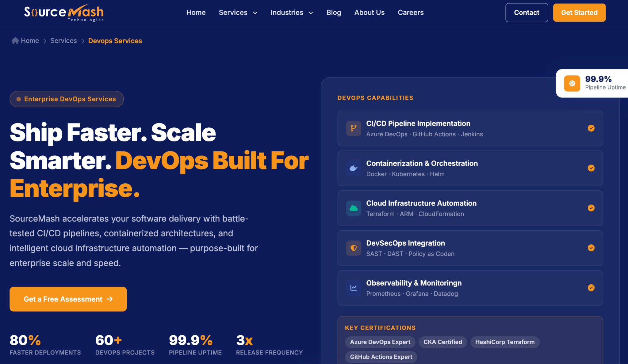The height and width of the screenshot is (364, 628).
Task: Click the checkmark on DevSecOps Integration
Action: pos(591,248)
